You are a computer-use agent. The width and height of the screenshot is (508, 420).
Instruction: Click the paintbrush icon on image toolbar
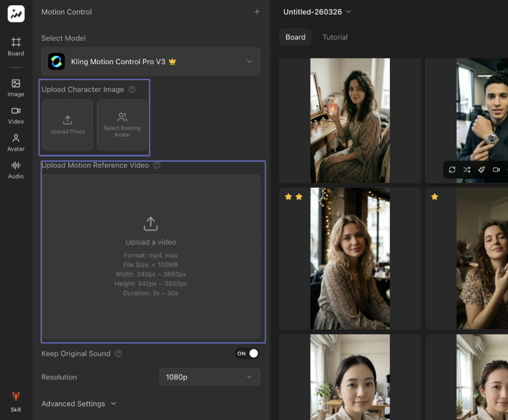(482, 170)
